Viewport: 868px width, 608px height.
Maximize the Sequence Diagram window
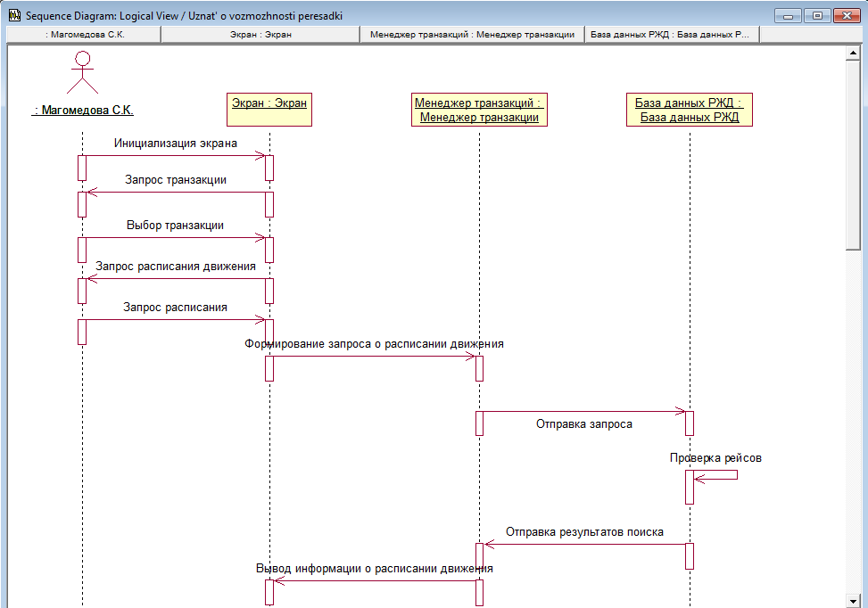(817, 15)
